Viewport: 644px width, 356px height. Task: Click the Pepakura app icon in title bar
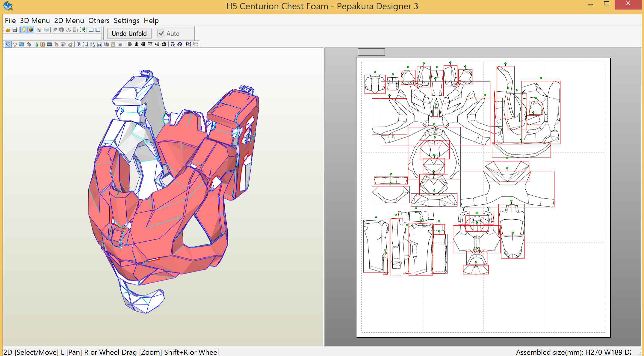pos(8,6)
